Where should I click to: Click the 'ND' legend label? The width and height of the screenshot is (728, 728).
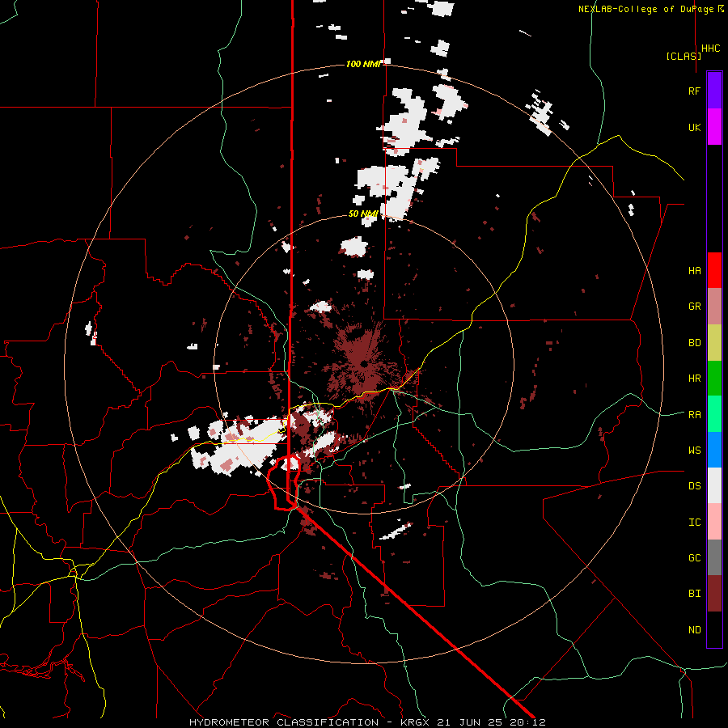point(694,630)
